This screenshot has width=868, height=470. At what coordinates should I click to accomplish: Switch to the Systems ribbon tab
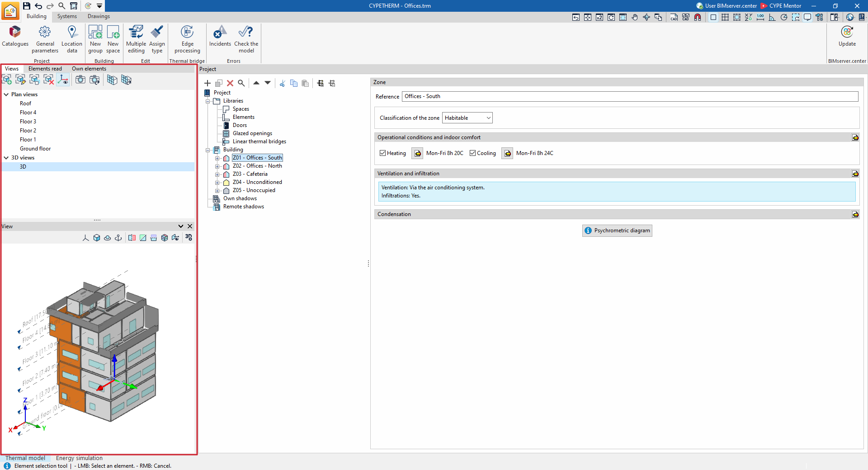(67, 16)
